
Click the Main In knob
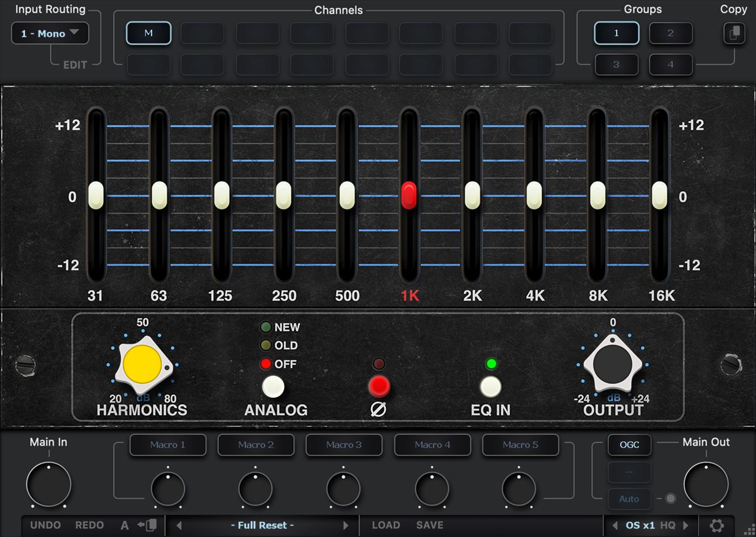[x=49, y=484]
